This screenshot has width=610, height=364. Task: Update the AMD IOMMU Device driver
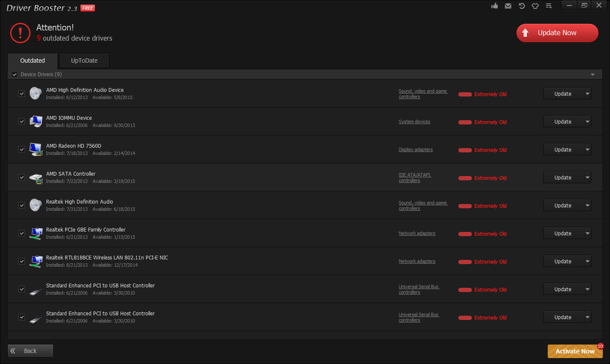click(x=563, y=121)
